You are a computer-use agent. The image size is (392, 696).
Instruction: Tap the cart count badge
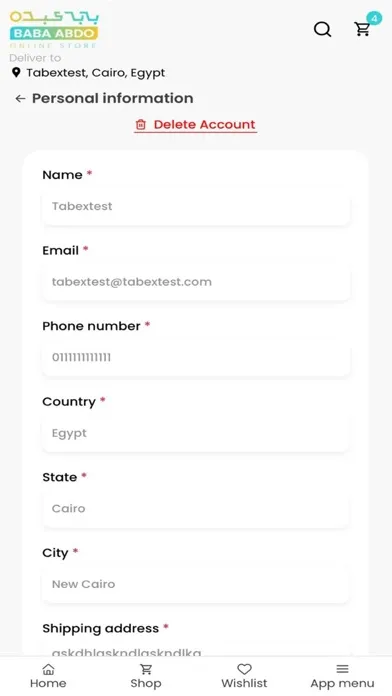click(x=374, y=19)
